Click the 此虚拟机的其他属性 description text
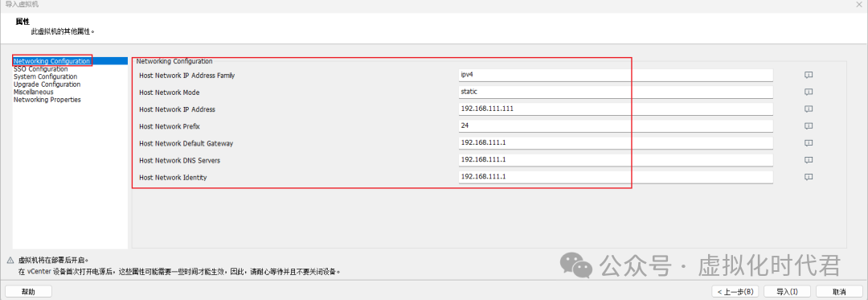Screen dimensions: 868x300 click(63, 32)
